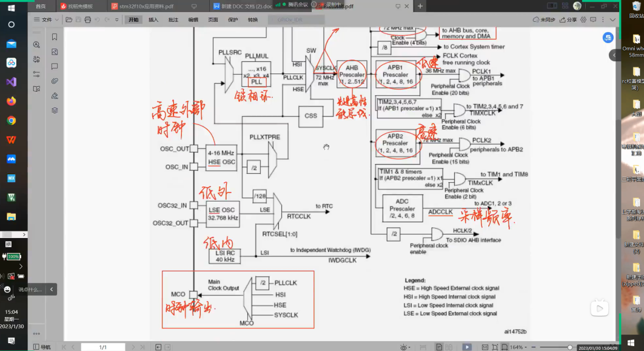This screenshot has width=644, height=351.
Task: Click the open-folder icon in toolbar
Action: (69, 19)
